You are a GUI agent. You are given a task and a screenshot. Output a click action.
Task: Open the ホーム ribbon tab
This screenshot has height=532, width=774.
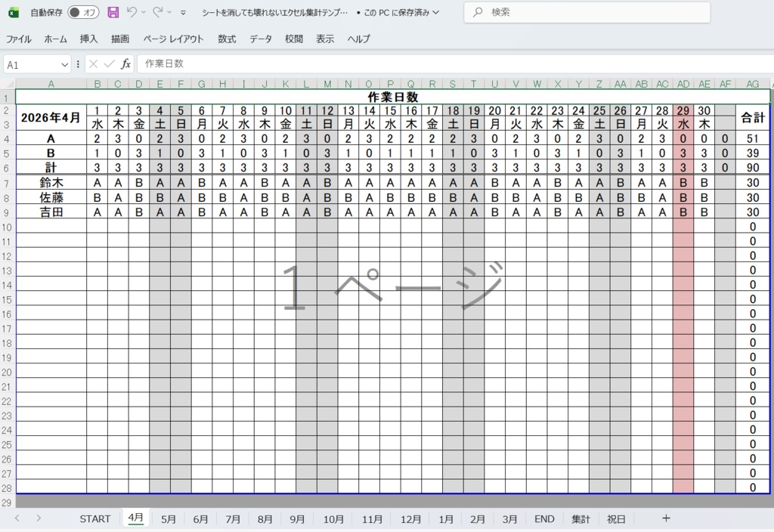[55, 39]
